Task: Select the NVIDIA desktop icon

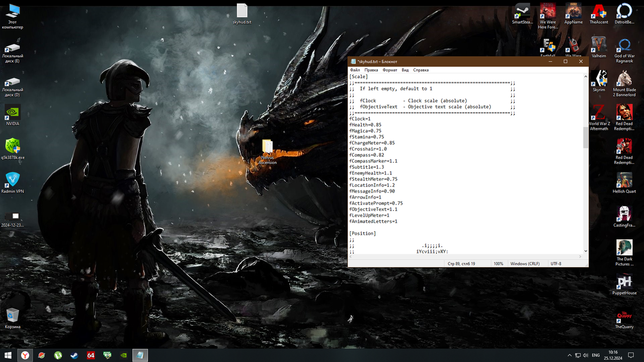Action: [x=13, y=115]
